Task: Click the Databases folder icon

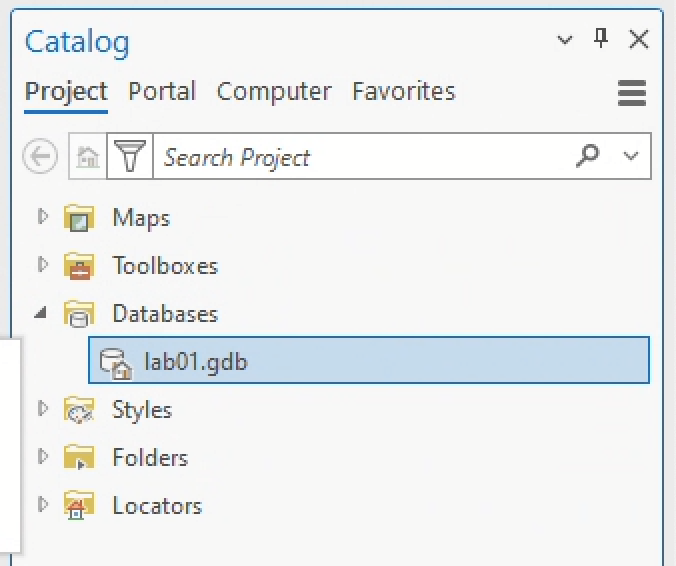Action: pos(78,314)
